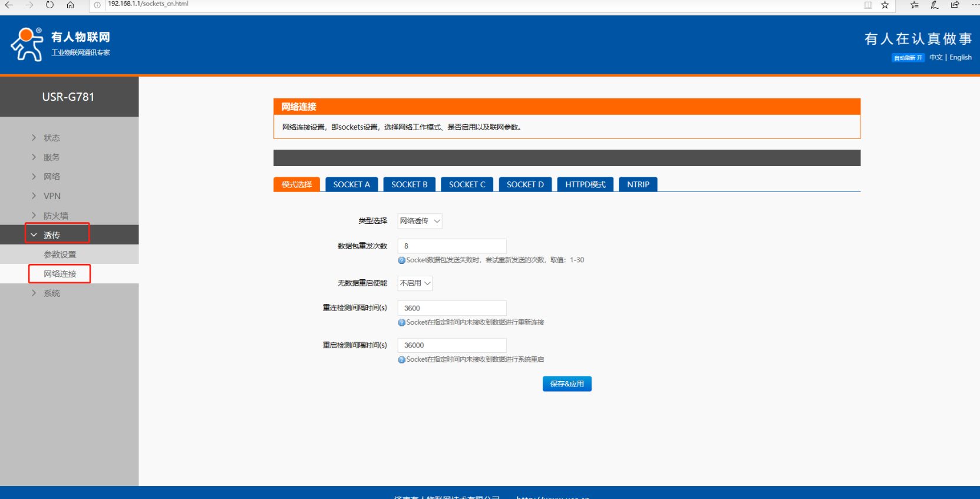The image size is (980, 499).
Task: Add page to favorites star icon
Action: tap(885, 5)
